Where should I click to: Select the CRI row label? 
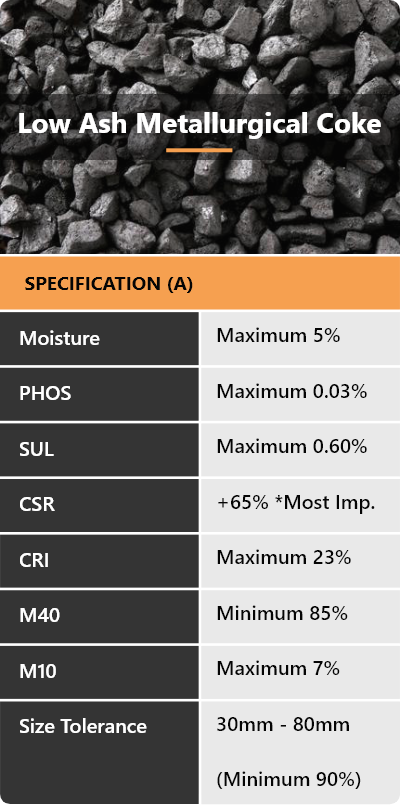pyautogui.click(x=34, y=560)
